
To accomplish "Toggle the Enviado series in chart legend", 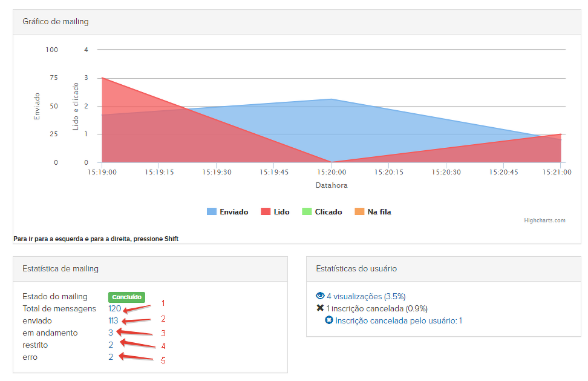I will coord(227,212).
